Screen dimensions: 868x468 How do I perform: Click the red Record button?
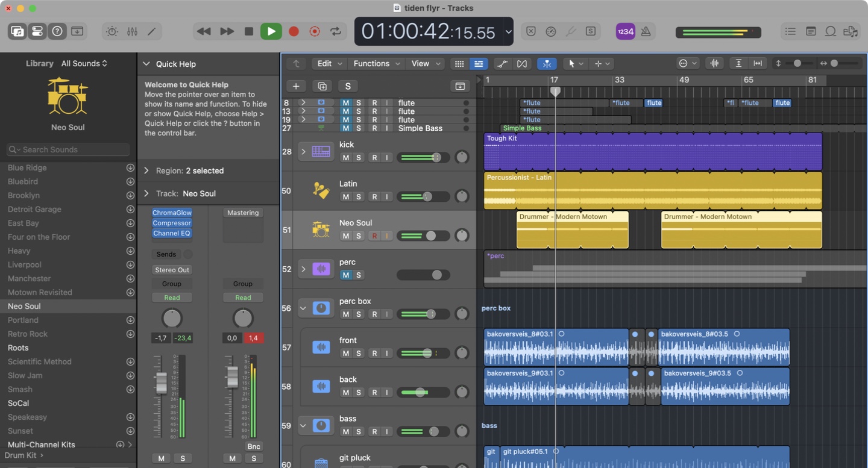pos(294,31)
